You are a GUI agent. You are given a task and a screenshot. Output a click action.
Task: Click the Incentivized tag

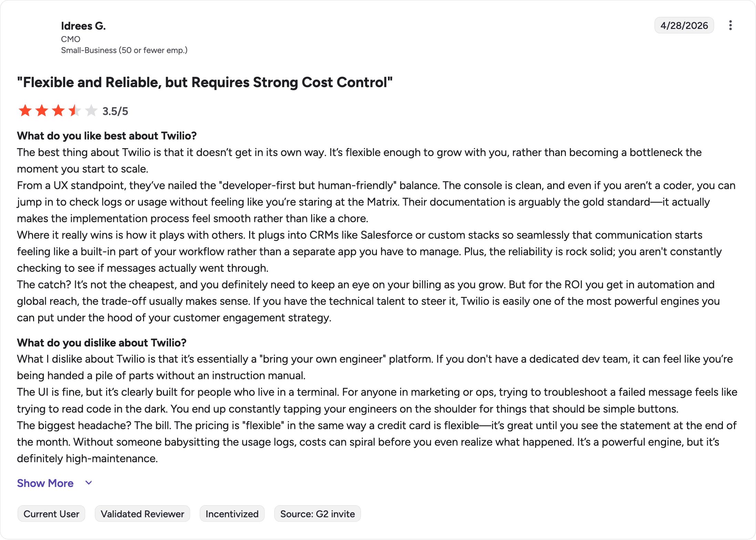click(232, 514)
